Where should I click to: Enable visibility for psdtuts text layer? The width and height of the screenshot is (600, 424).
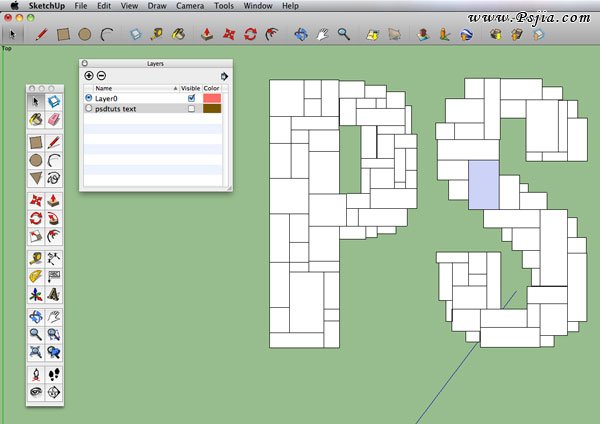tap(191, 109)
